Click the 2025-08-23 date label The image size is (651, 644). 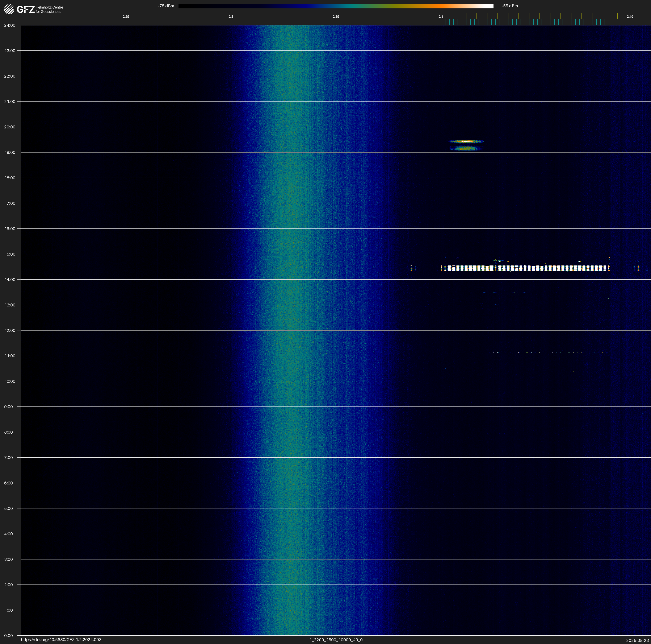point(637,640)
